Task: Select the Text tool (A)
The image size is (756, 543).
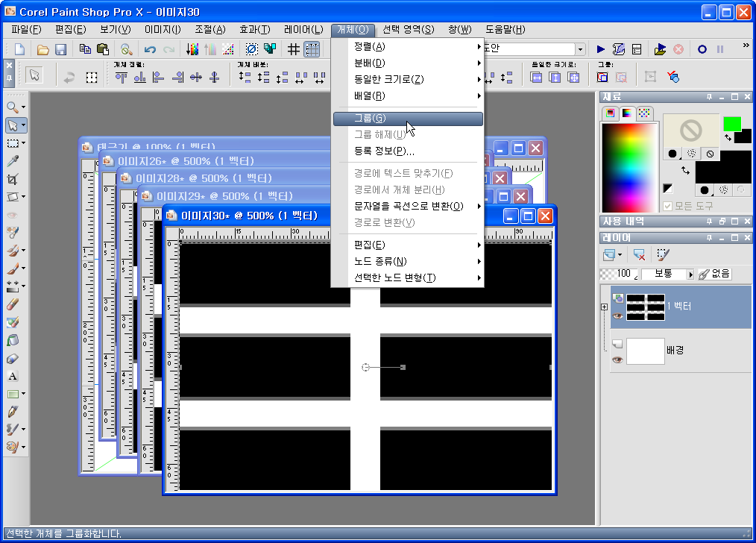Action: pos(13,376)
